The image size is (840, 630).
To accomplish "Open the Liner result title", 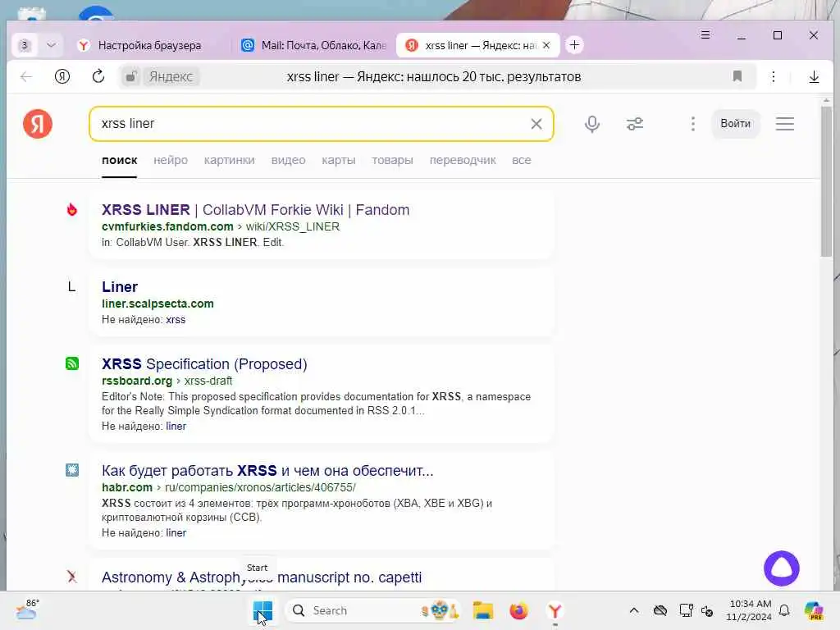I will [120, 286].
